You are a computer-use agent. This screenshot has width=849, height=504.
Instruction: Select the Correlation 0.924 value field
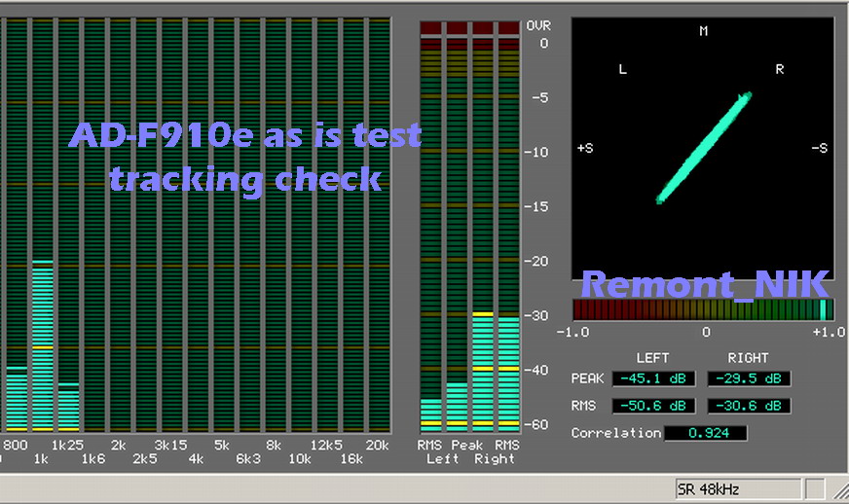click(x=705, y=433)
